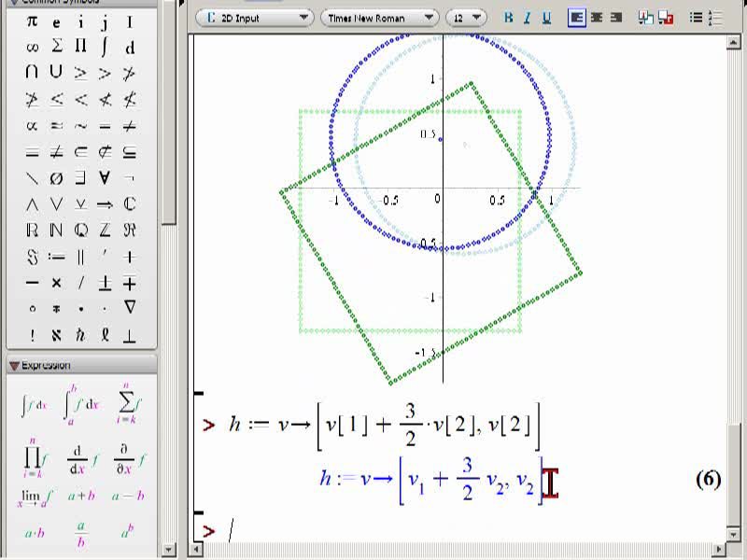Screen dimensions: 747x560
Task: Toggle Bold formatting
Action: click(x=508, y=18)
